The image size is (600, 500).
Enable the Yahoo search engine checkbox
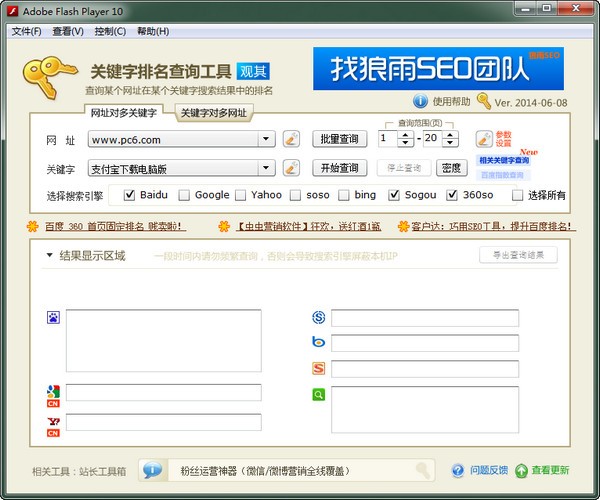tap(240, 195)
